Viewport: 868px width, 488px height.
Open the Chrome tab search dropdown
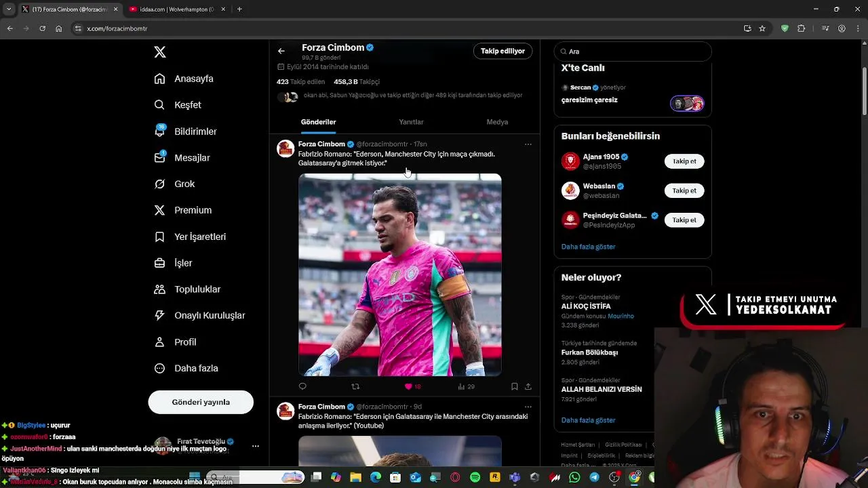(x=8, y=9)
